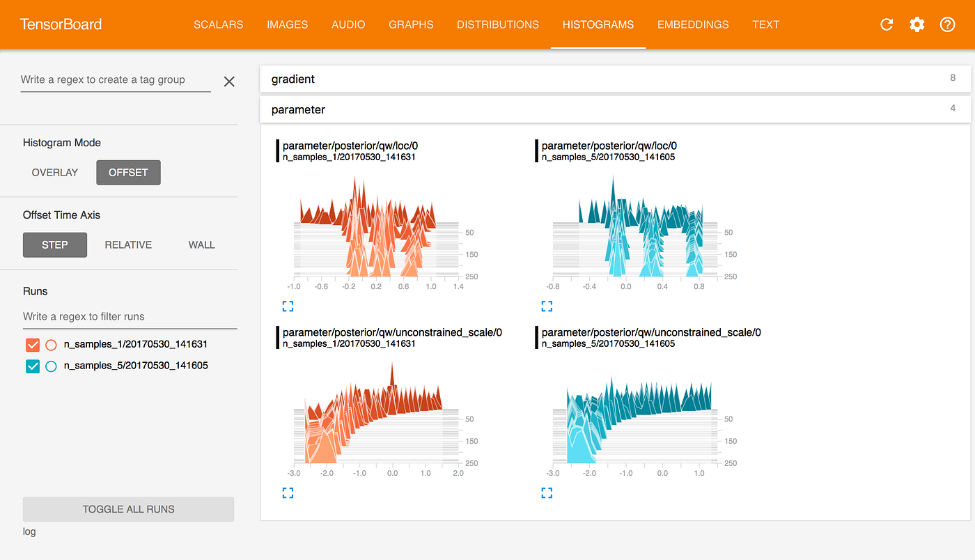
Task: Disable the n_samples_5/20170530_141605 run
Action: 32,365
